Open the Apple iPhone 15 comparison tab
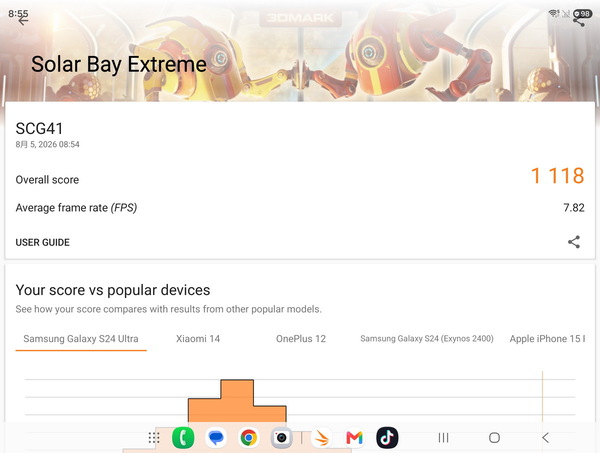Screen dimensions: 600x453 (547, 339)
